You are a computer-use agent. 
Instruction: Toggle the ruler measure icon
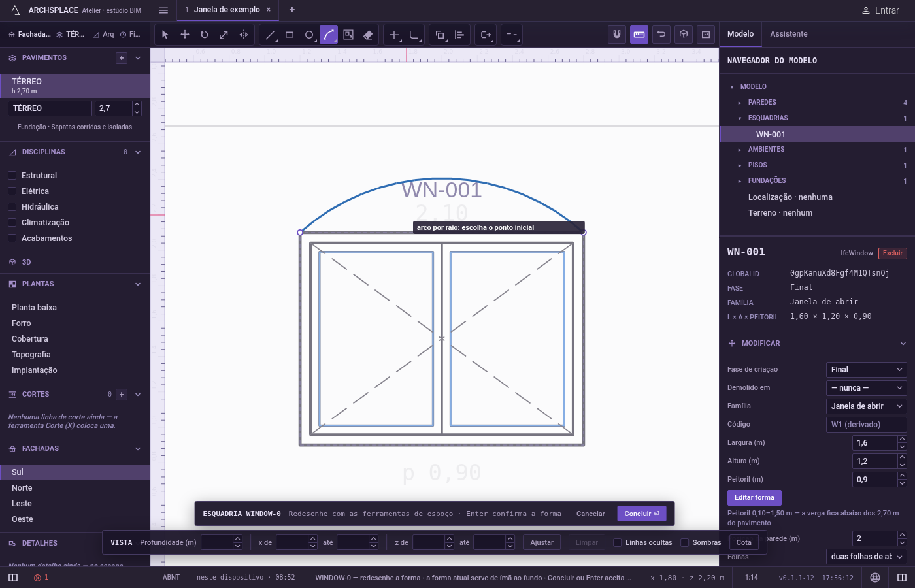pyautogui.click(x=639, y=35)
